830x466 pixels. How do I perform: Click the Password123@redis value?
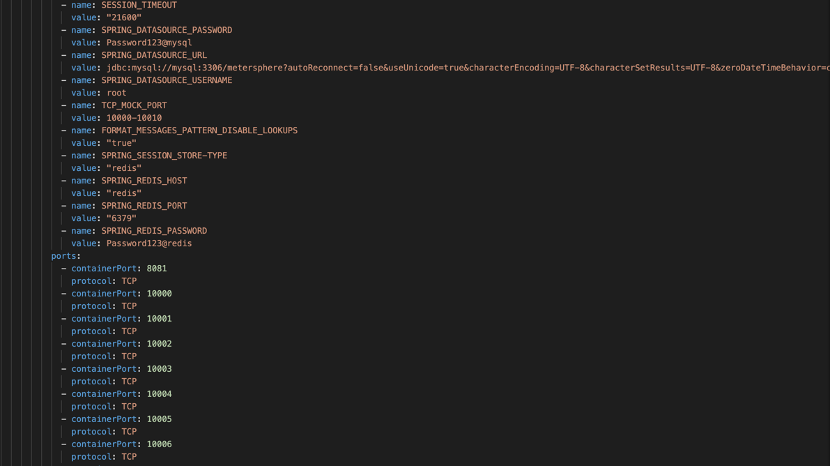[x=149, y=244]
